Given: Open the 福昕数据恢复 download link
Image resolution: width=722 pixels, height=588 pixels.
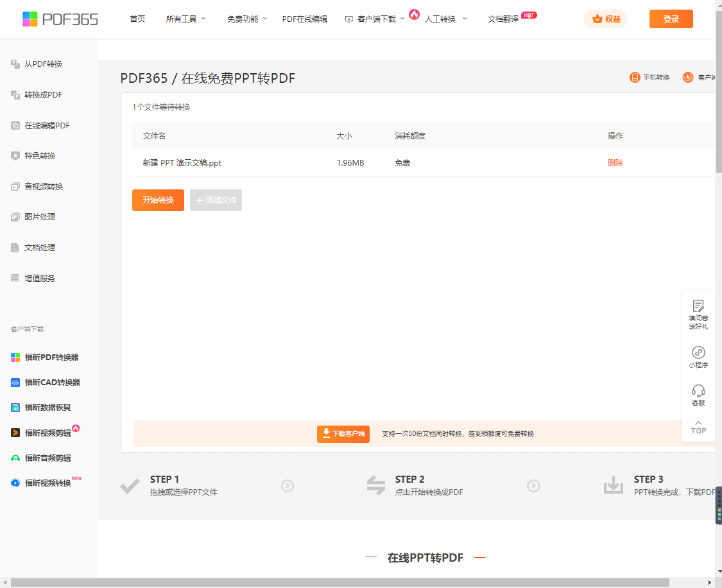Looking at the screenshot, I should 48,408.
